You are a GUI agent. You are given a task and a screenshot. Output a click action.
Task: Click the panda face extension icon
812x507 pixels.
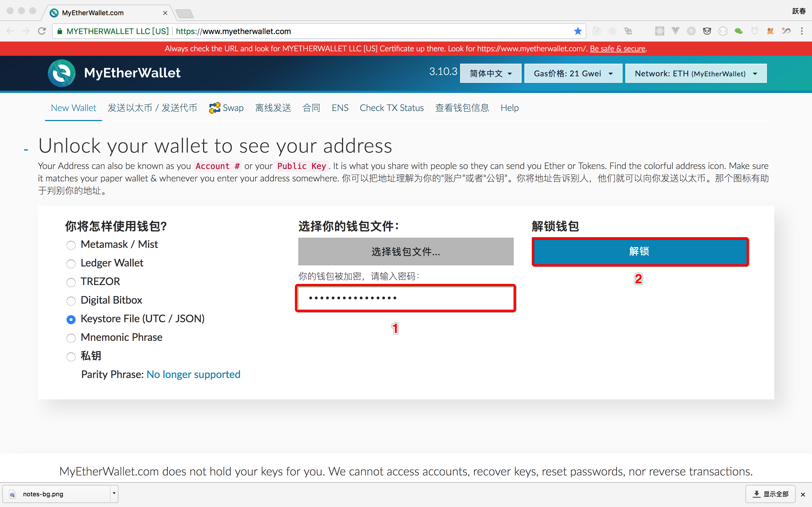coord(707,31)
